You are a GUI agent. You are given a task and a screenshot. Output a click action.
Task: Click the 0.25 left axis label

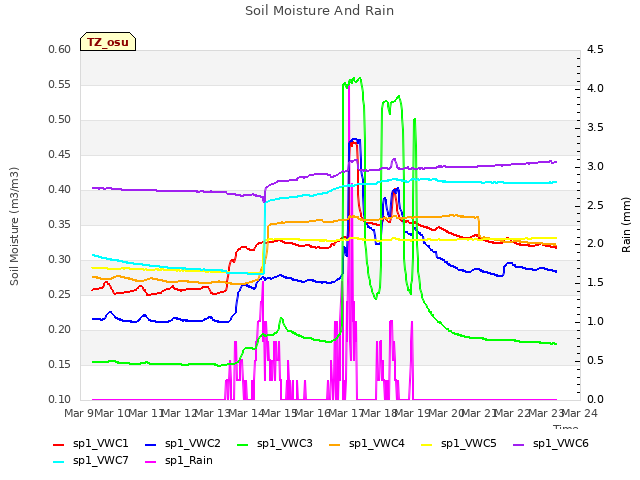[60, 295]
